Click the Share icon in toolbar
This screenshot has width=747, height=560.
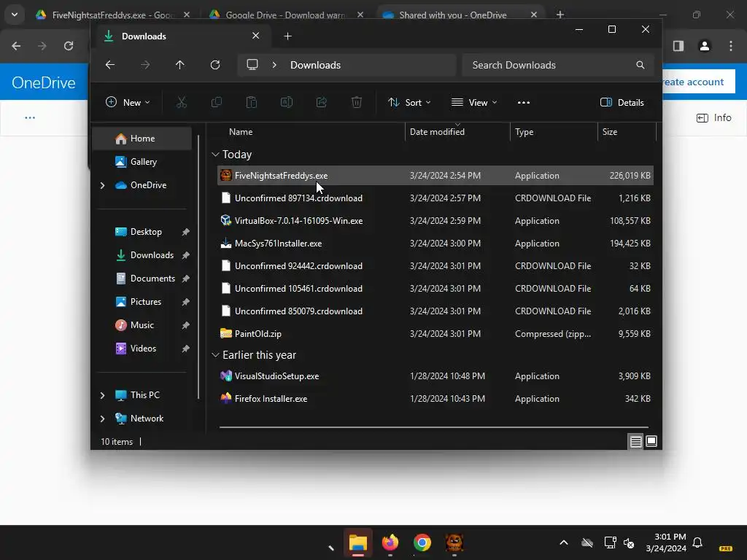click(x=322, y=102)
